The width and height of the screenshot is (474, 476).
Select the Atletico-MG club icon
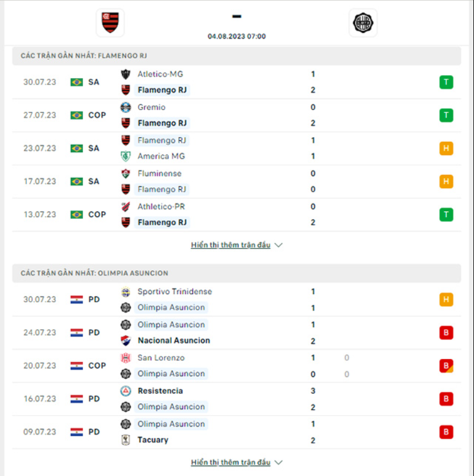(x=124, y=73)
